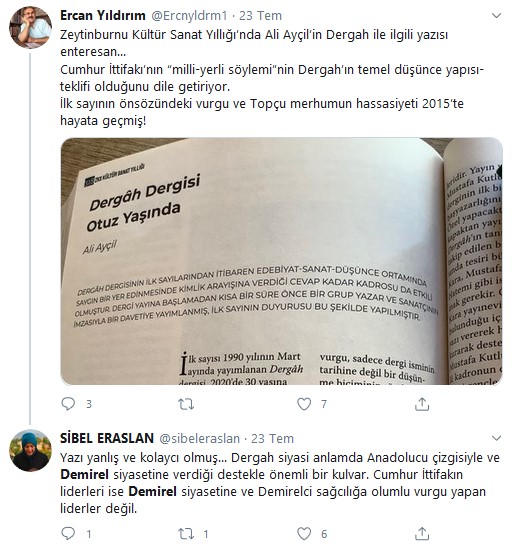
Task: Retweet Sibel Eraslan's reply
Action: [x=186, y=534]
